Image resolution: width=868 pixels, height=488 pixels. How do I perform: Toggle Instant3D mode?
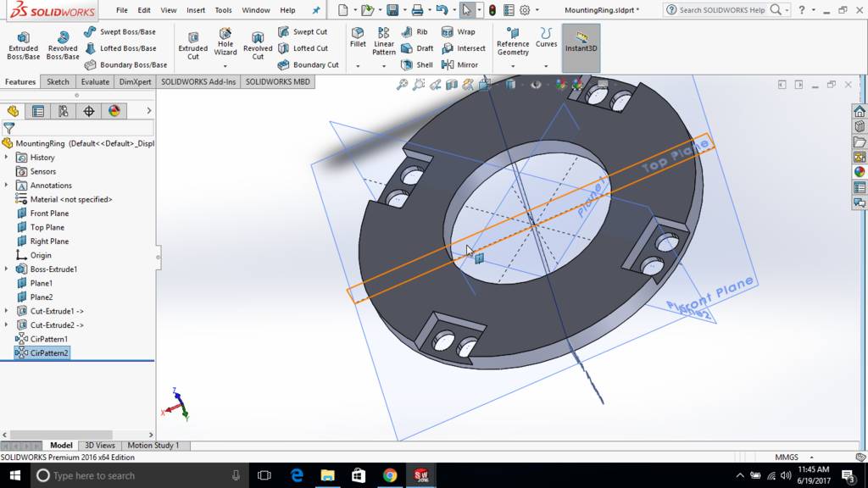[x=581, y=42]
